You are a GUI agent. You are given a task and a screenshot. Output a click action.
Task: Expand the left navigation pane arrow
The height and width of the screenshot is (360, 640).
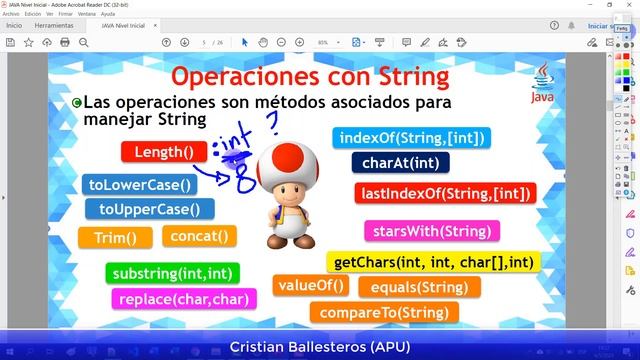3,198
